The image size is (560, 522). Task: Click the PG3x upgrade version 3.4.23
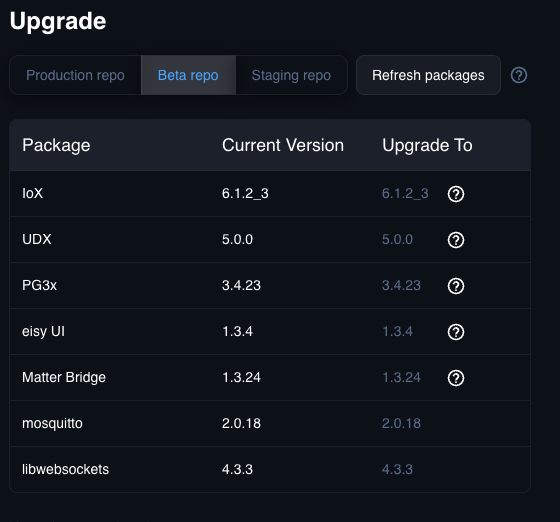pos(401,286)
